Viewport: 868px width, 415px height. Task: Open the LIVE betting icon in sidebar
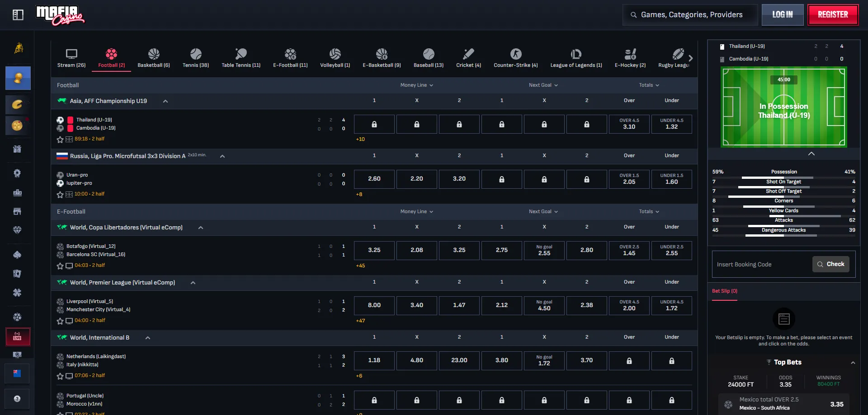coord(18,337)
